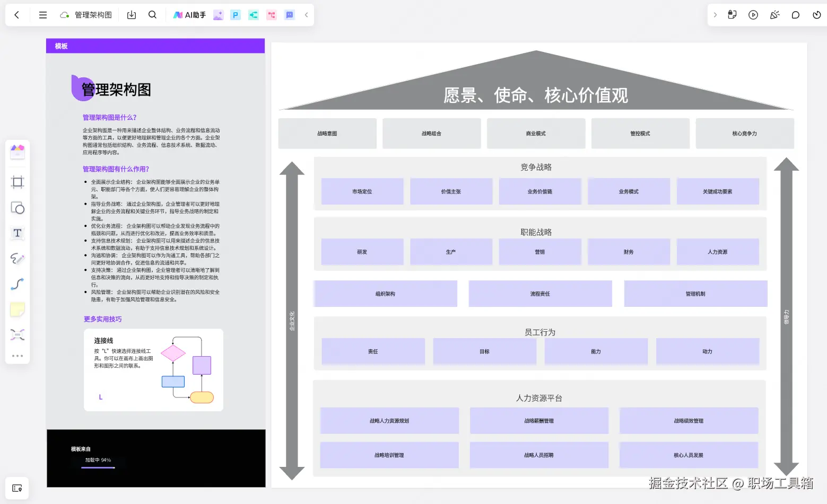Select the Connector curve tool
The image size is (827, 504).
pyautogui.click(x=18, y=284)
